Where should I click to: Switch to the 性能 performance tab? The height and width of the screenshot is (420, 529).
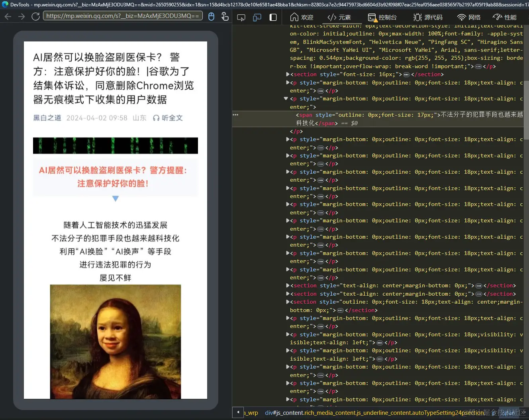click(505, 18)
